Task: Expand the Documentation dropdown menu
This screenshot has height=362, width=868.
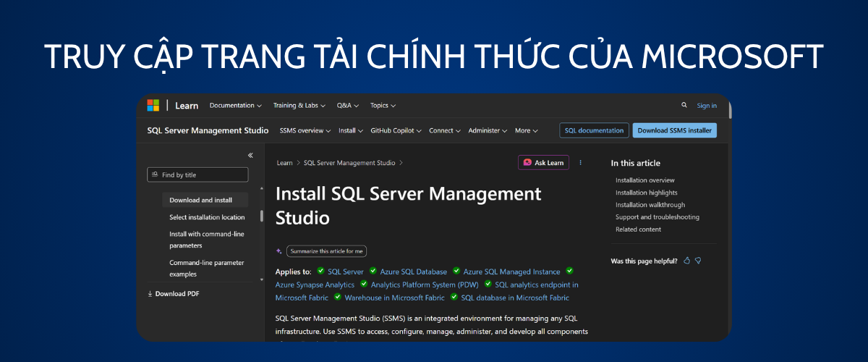Action: [236, 106]
